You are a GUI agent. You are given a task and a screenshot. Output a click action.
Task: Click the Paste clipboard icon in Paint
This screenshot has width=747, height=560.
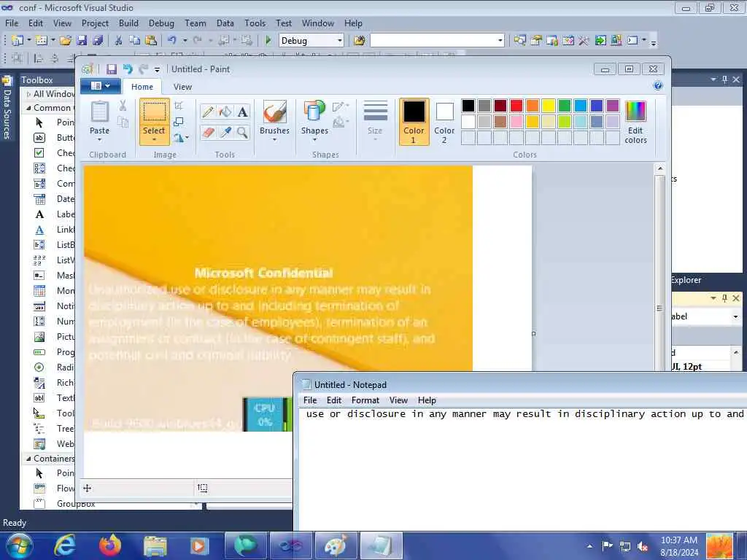99,112
